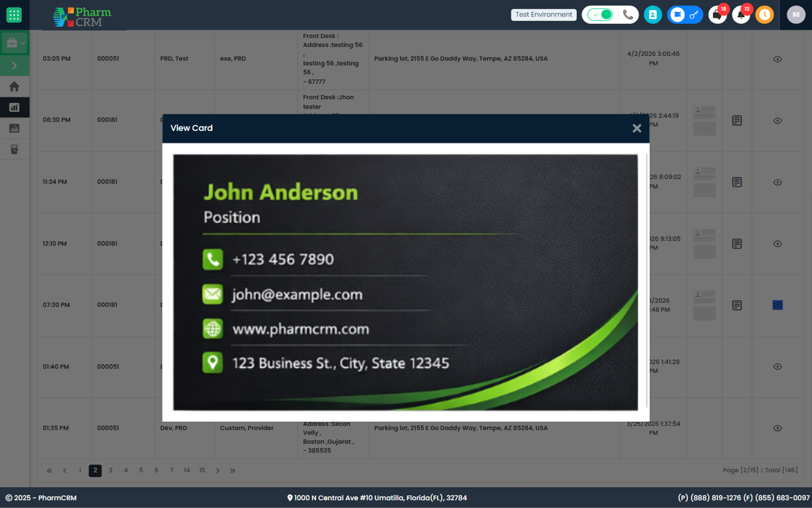Click the John Anderson business card image

[x=405, y=282]
